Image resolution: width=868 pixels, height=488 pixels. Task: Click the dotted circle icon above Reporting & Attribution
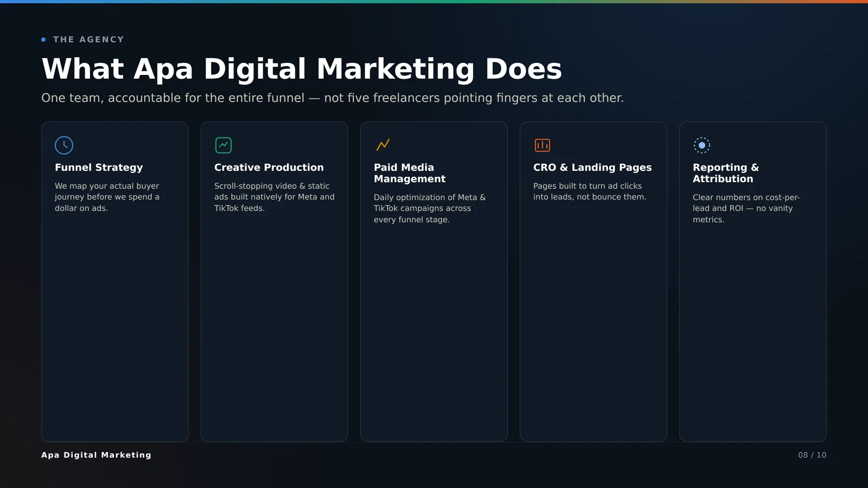click(x=702, y=145)
